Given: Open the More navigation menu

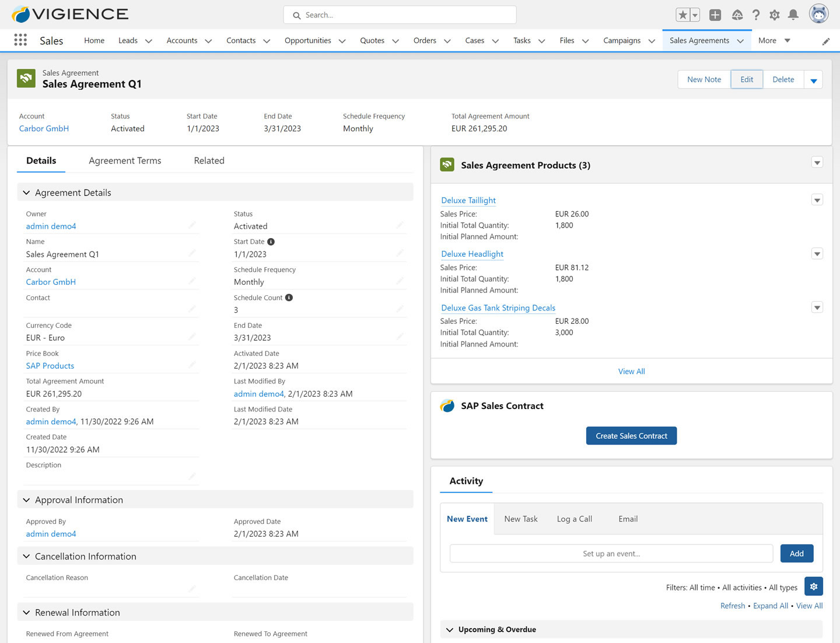Looking at the screenshot, I should (x=774, y=40).
